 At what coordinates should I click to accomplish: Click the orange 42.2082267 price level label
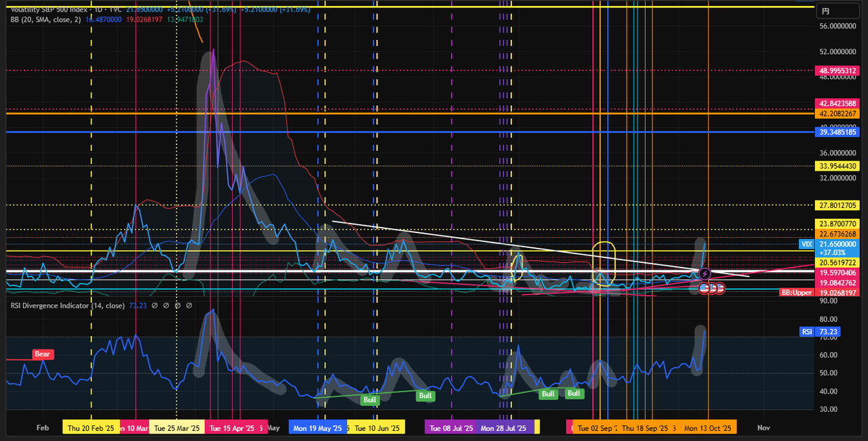(839, 114)
